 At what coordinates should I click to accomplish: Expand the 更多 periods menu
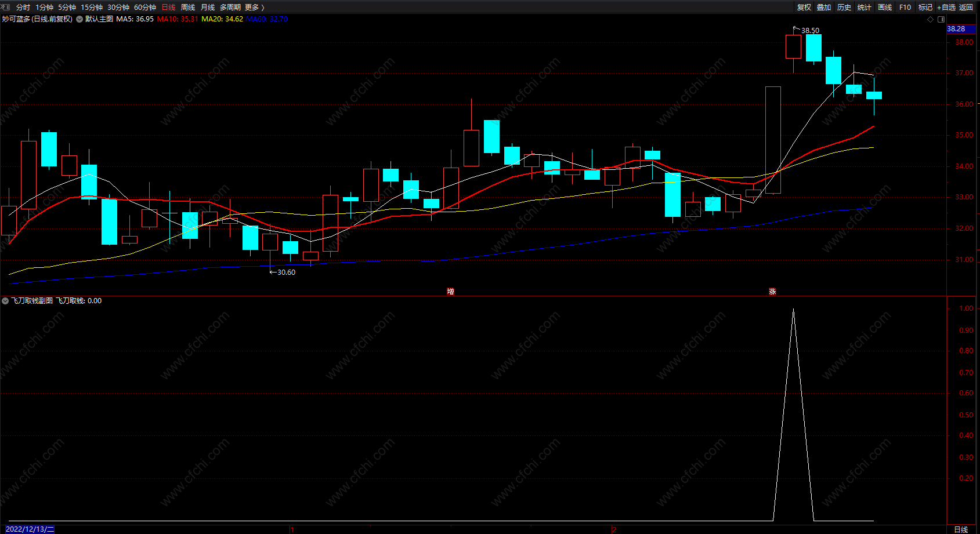255,7
